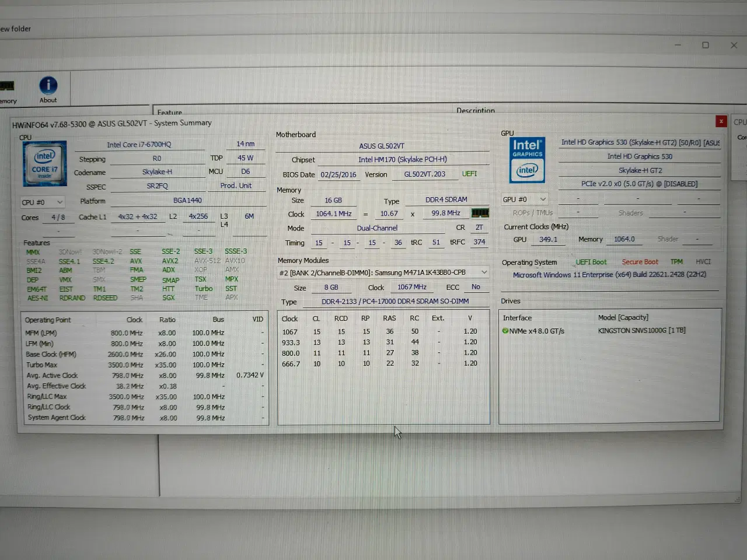Click the GPU Memory clock 1064.0 value
Viewport: 747px width, 560px height.
click(624, 239)
